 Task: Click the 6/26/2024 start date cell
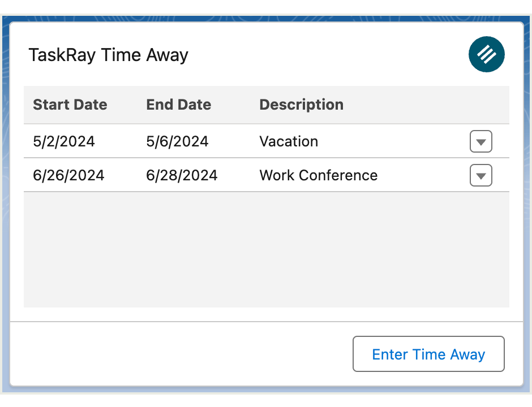pos(68,175)
